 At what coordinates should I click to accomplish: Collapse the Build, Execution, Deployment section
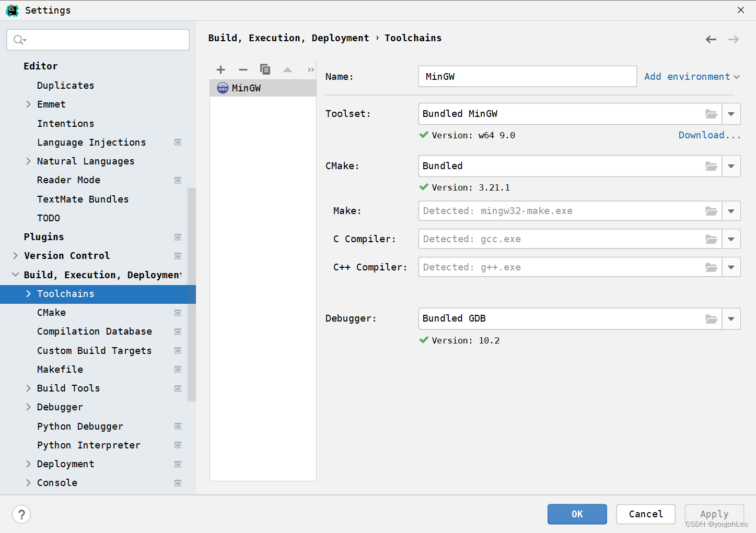(15, 275)
